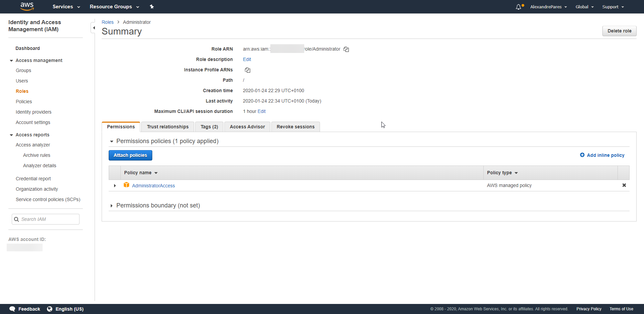Select the Permissions tab
Viewport: 644px width, 314px height.
click(x=121, y=127)
